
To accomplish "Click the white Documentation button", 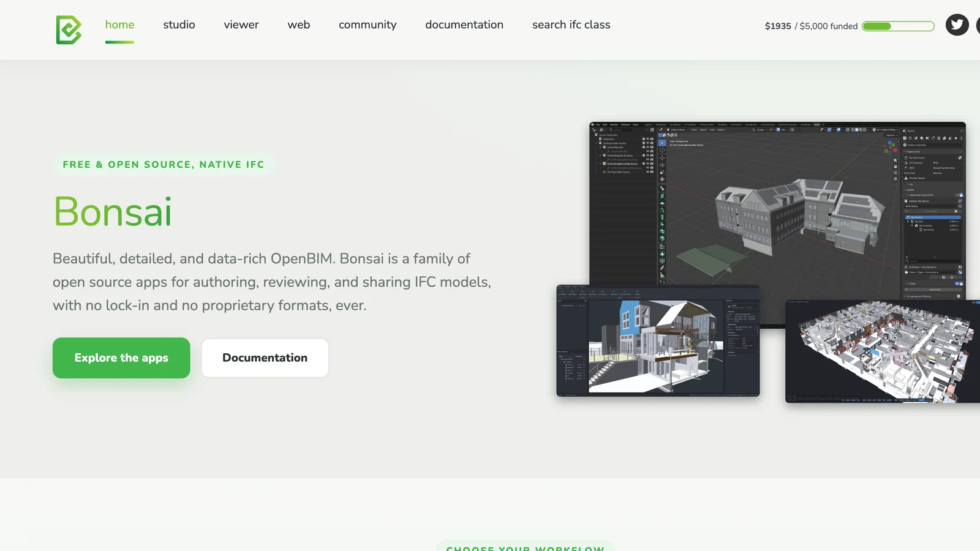I will coord(265,358).
